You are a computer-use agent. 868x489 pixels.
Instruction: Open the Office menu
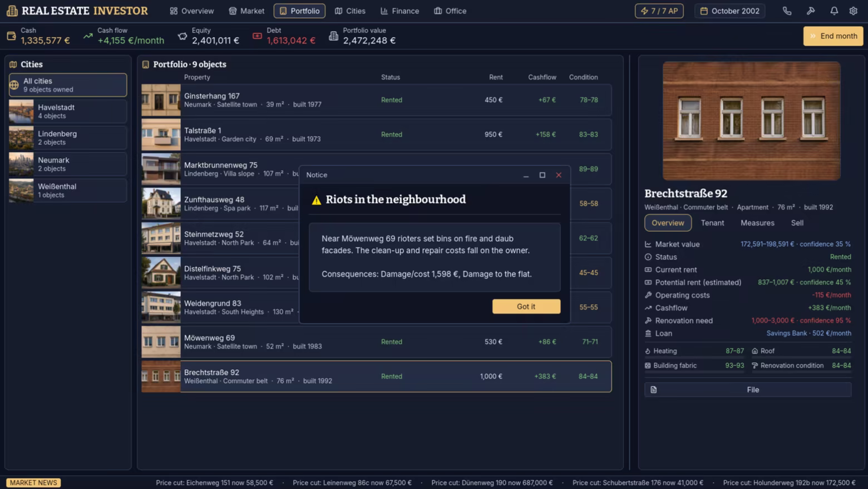pyautogui.click(x=450, y=11)
